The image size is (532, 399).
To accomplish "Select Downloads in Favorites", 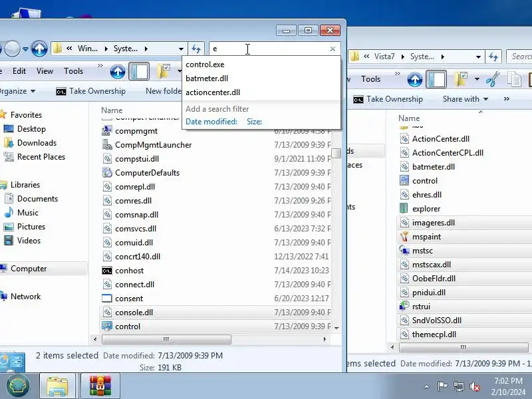I will (x=37, y=143).
